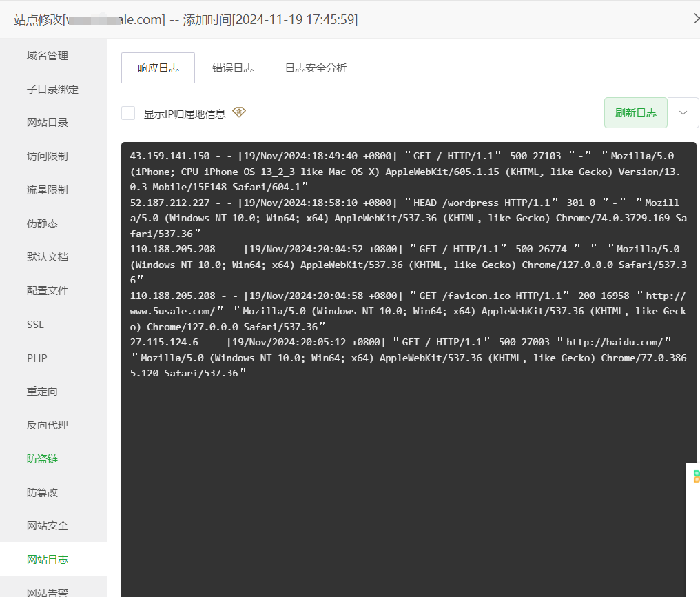
Task: Select 网站日志 sidebar item
Action: coord(48,560)
